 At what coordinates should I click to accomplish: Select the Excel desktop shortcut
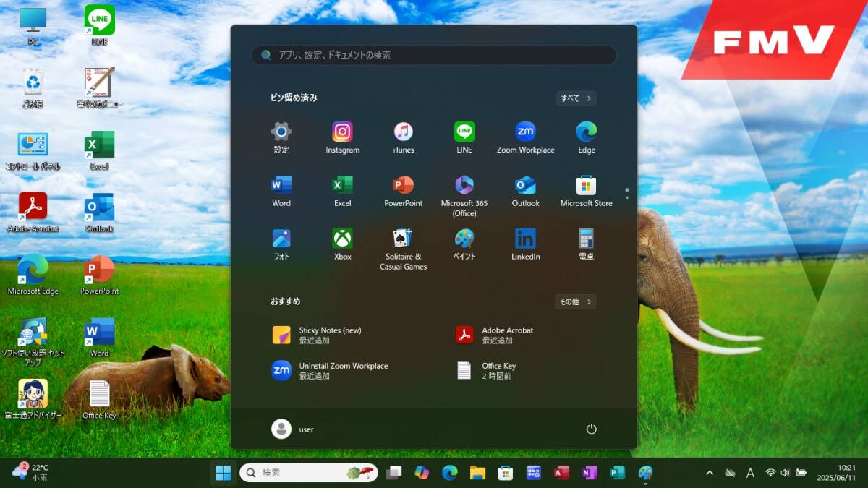[x=99, y=150]
